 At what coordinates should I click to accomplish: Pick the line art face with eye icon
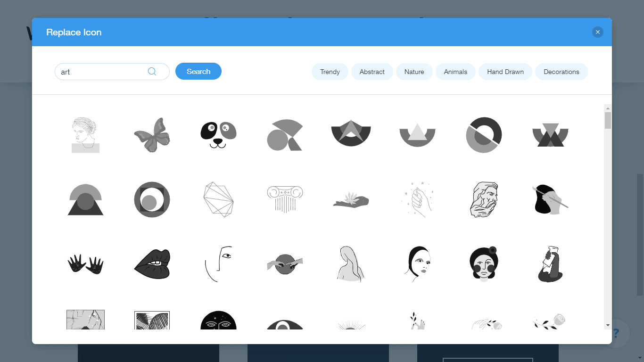(x=218, y=264)
